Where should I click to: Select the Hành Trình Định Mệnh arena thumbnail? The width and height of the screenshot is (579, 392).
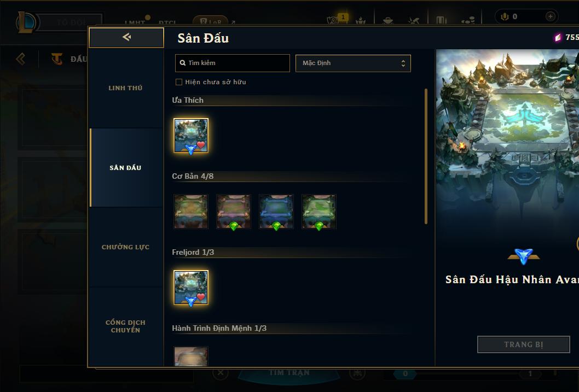[191, 356]
